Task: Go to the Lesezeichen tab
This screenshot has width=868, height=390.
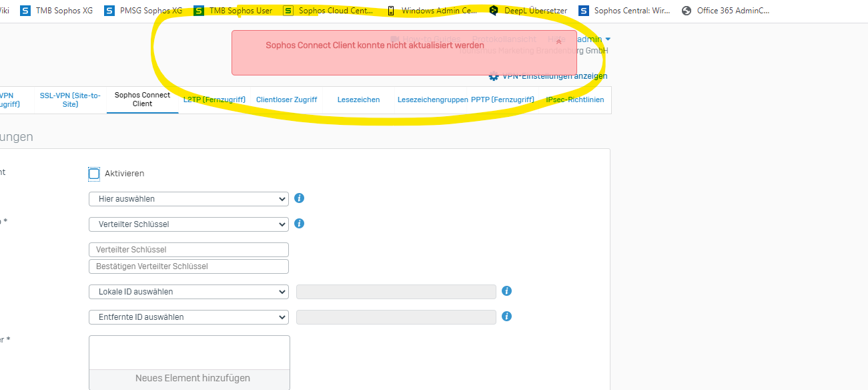Action: tap(358, 100)
